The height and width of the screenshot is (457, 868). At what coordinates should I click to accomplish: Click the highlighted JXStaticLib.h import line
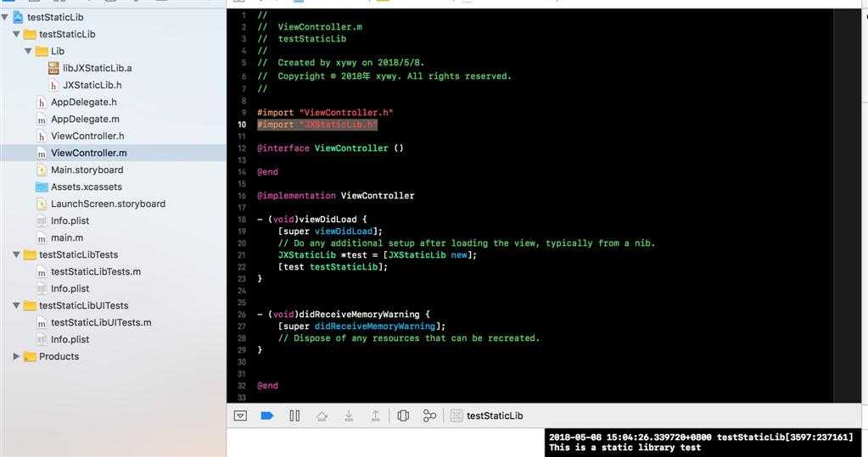[317, 125]
